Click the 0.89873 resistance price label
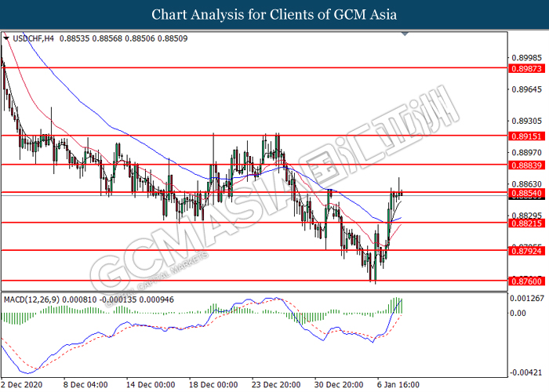 526,69
